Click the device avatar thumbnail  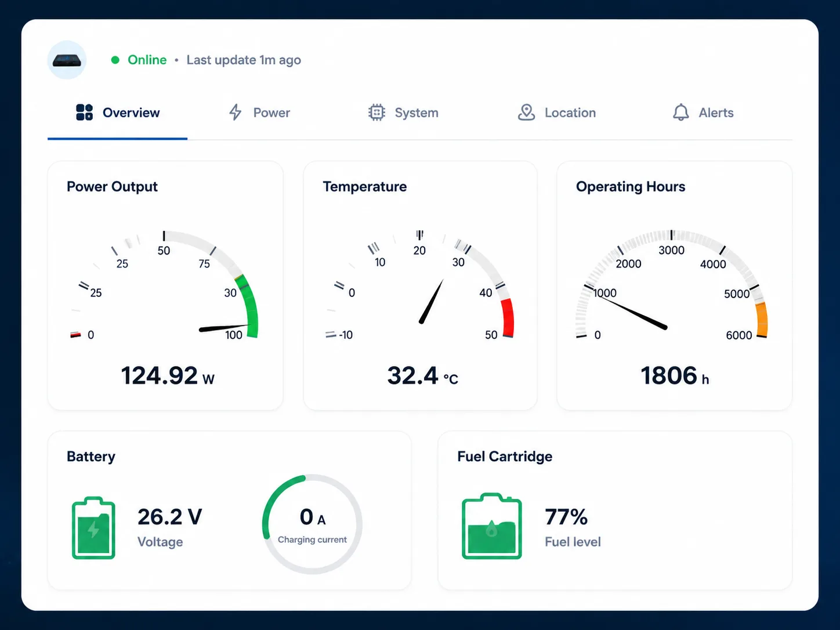(67, 60)
